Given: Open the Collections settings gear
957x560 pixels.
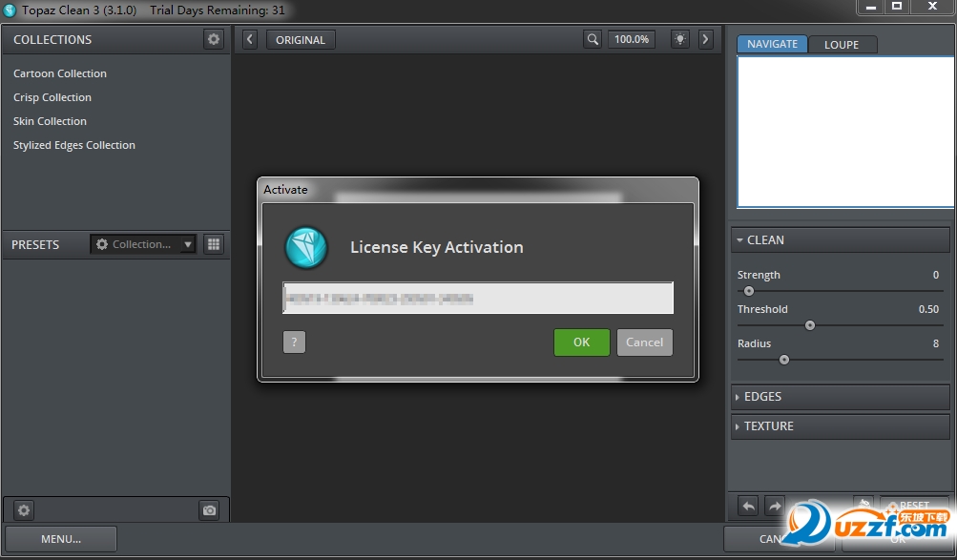Looking at the screenshot, I should [214, 39].
